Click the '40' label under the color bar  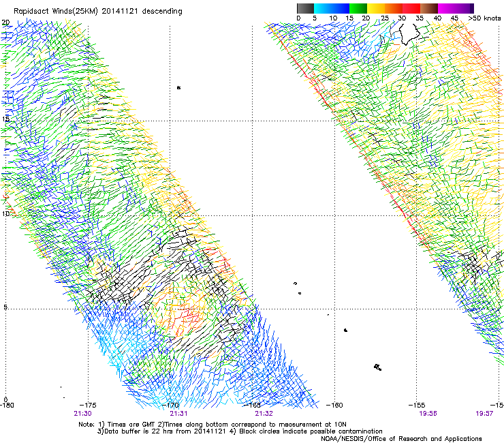[437, 18]
